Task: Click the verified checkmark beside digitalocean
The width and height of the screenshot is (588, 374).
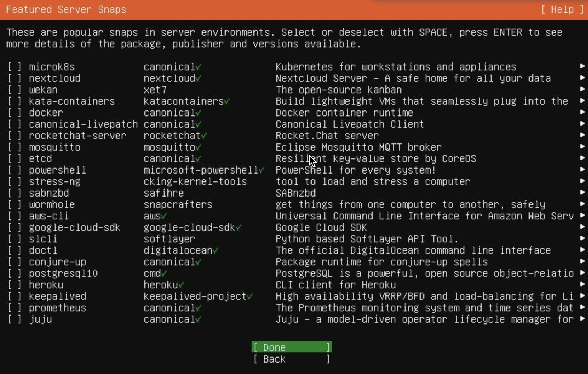Action: pyautogui.click(x=215, y=251)
